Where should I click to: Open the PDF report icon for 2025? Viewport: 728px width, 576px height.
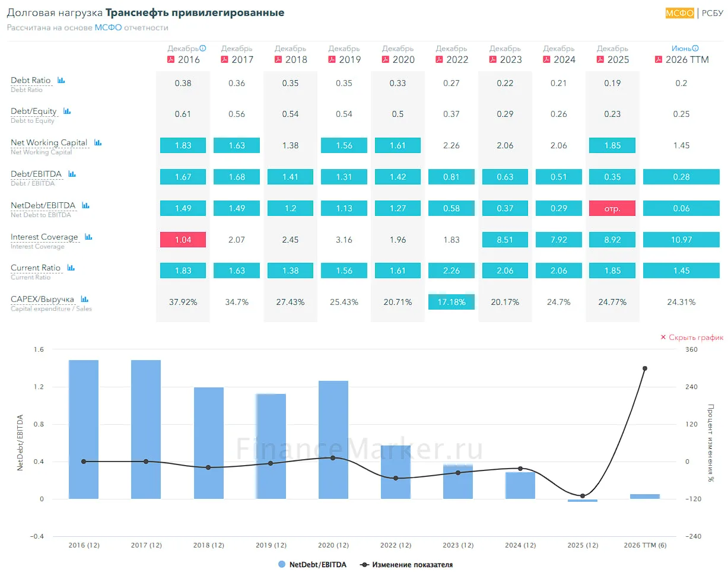[600, 59]
